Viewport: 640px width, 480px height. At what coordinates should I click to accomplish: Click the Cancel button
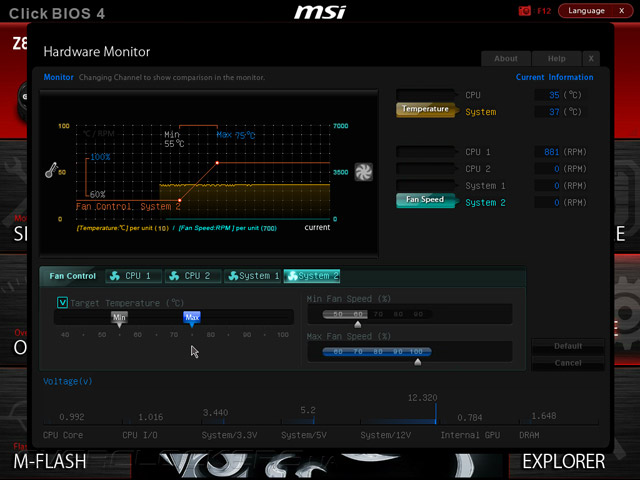(568, 363)
